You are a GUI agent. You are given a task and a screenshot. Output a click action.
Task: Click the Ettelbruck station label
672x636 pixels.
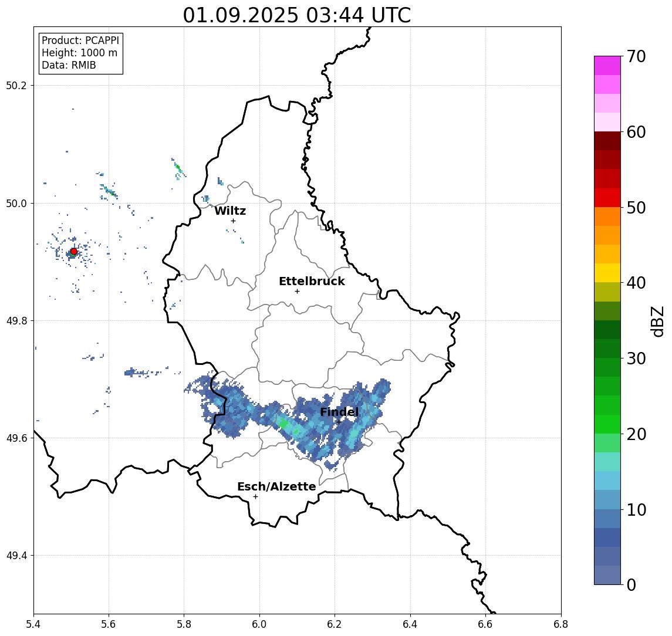point(312,281)
